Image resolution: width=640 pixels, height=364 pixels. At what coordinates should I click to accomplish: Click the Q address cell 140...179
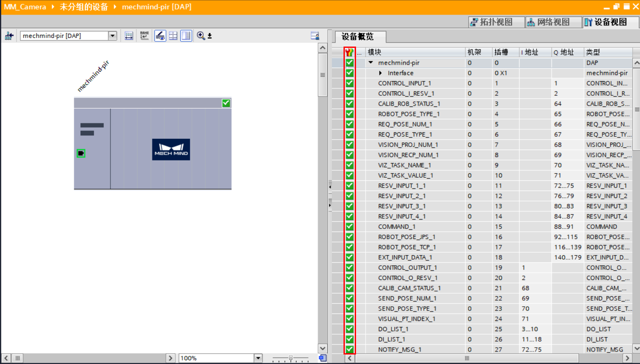[567, 257]
